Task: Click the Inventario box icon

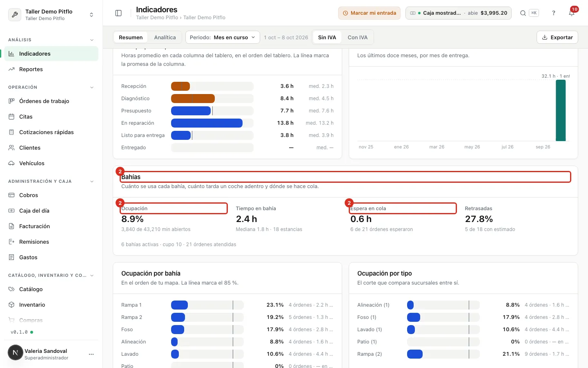Action: click(x=11, y=305)
